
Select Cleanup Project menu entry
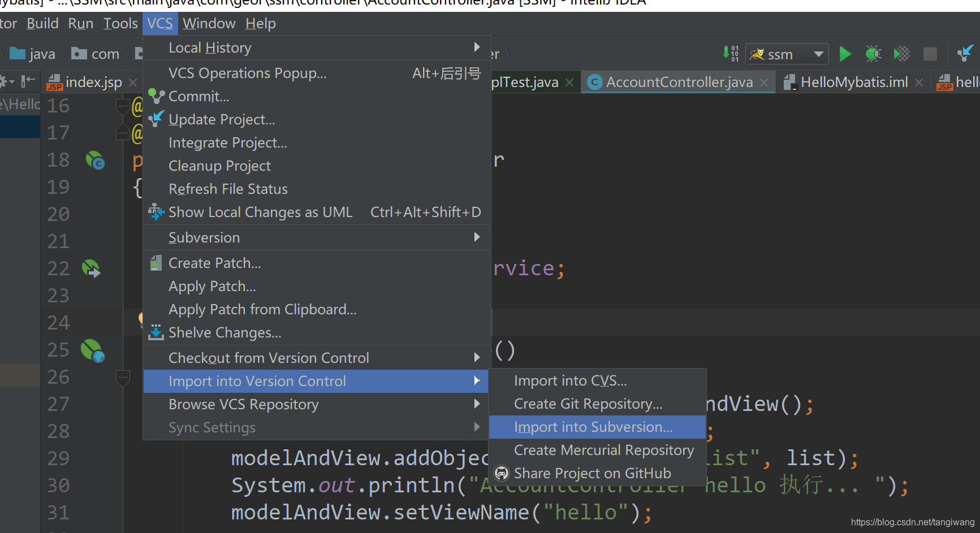click(316, 166)
